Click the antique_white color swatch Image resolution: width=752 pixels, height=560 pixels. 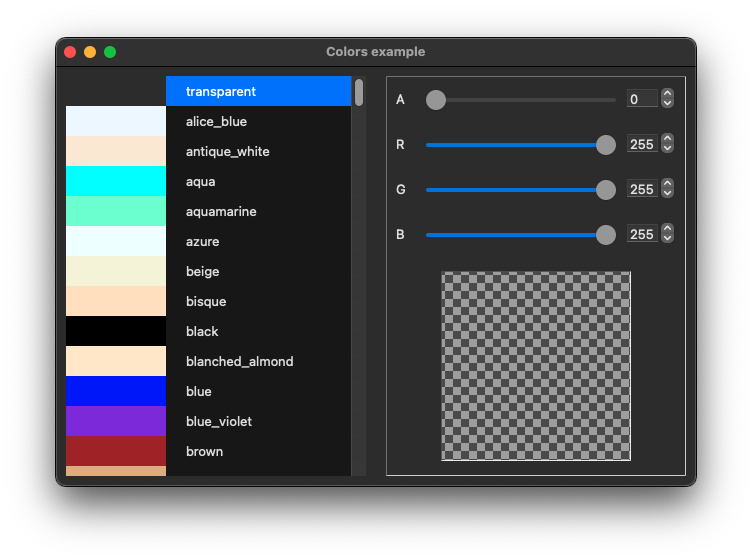[116, 151]
